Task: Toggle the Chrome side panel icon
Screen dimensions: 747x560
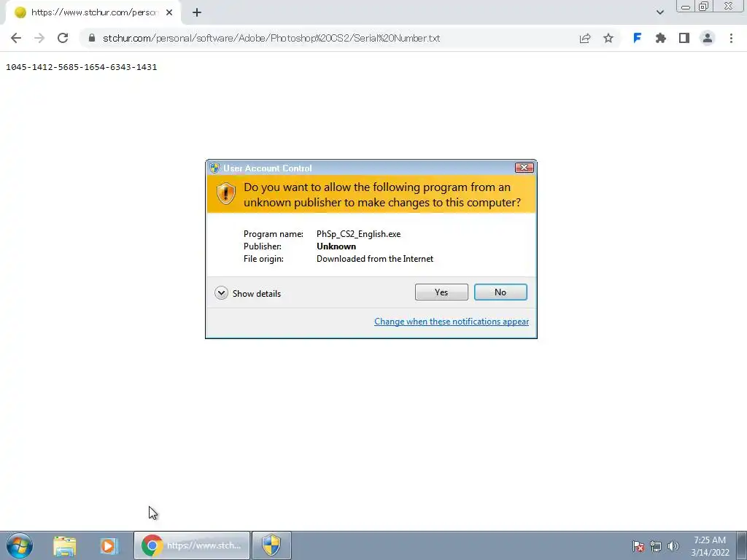Action: point(684,38)
